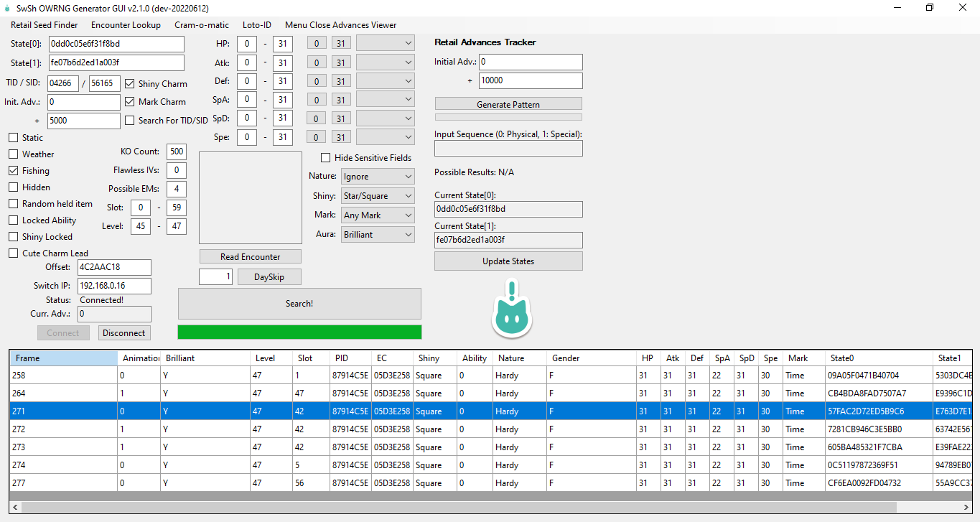Click the Read Encounter button

pos(251,256)
